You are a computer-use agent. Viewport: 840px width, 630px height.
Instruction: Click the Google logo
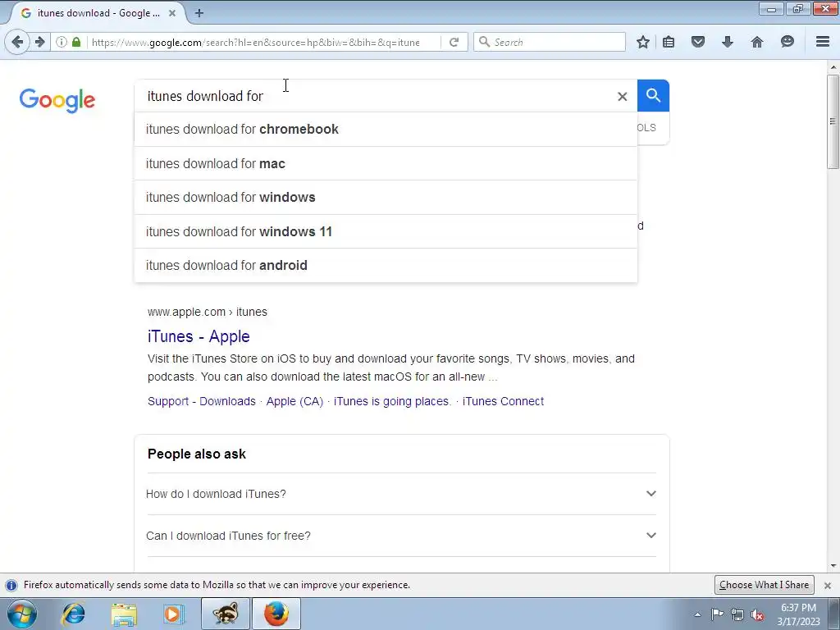point(57,101)
